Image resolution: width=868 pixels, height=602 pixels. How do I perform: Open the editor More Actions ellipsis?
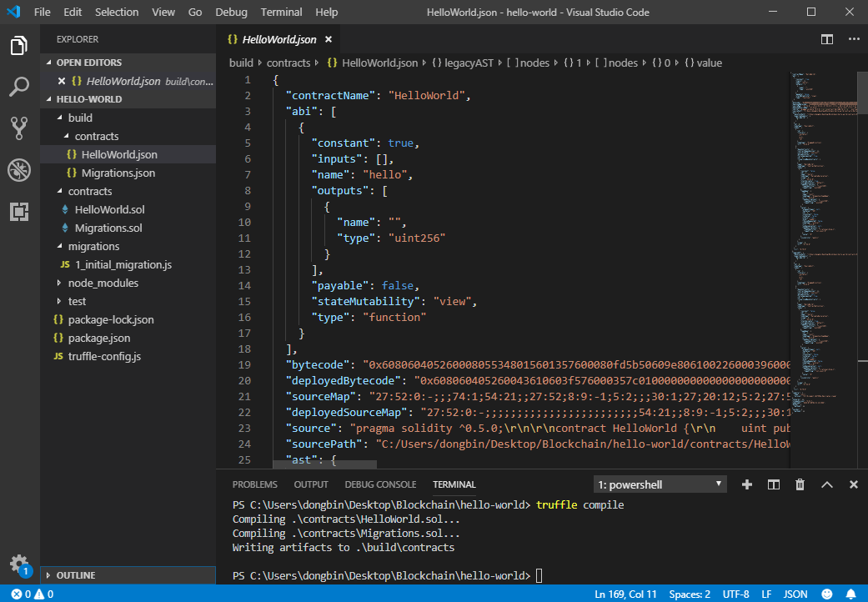pos(854,39)
